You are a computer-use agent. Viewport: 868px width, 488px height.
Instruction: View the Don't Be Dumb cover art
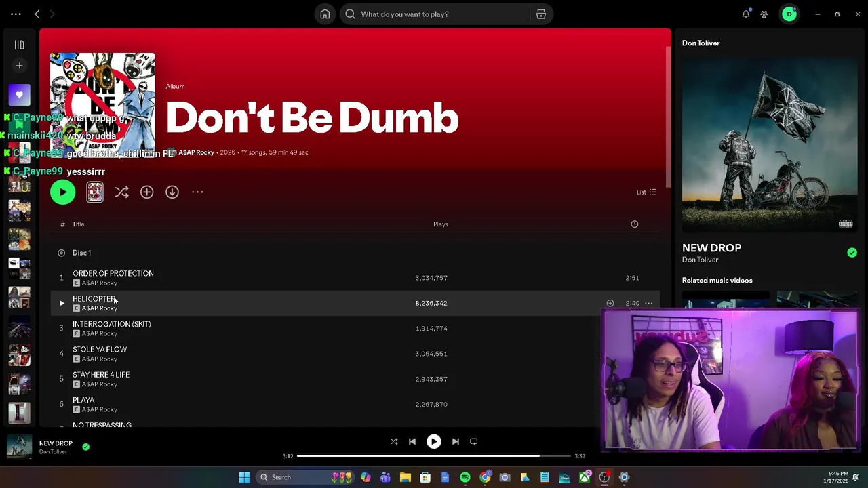102,105
